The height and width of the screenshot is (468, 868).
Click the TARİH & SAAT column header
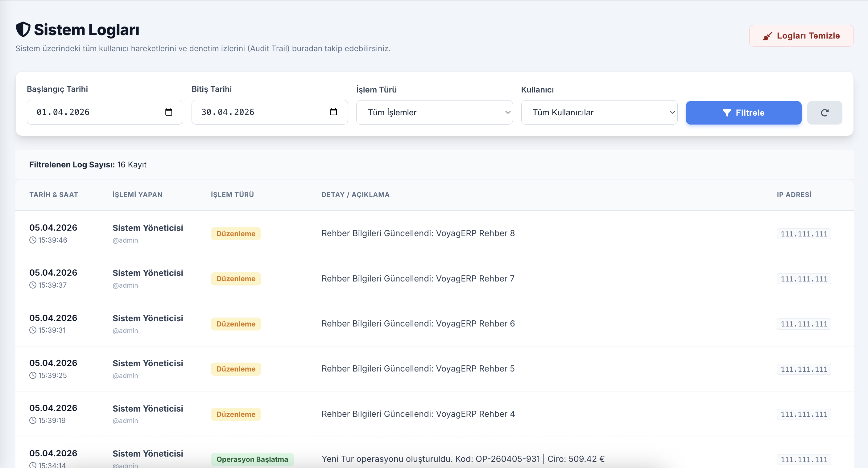(x=54, y=195)
